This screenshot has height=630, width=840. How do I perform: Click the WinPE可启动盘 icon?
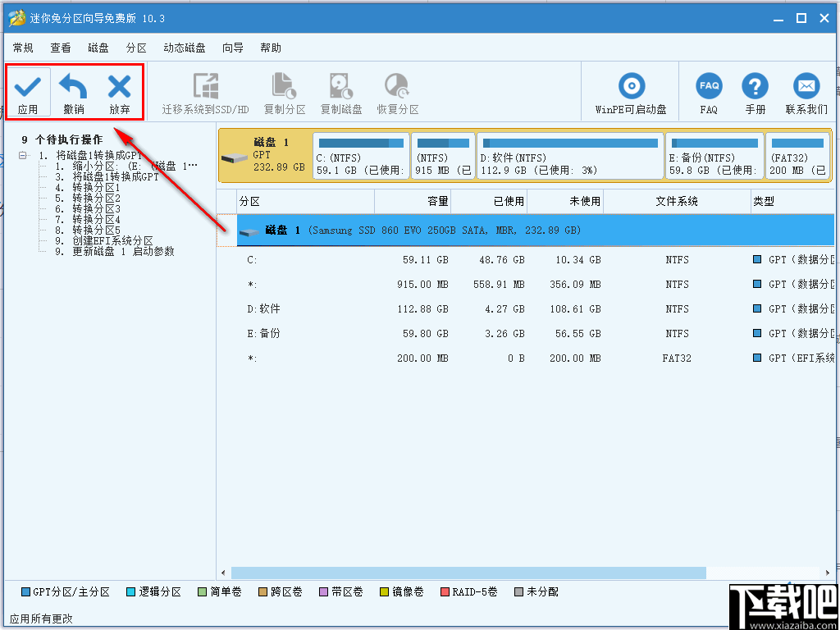(x=631, y=90)
